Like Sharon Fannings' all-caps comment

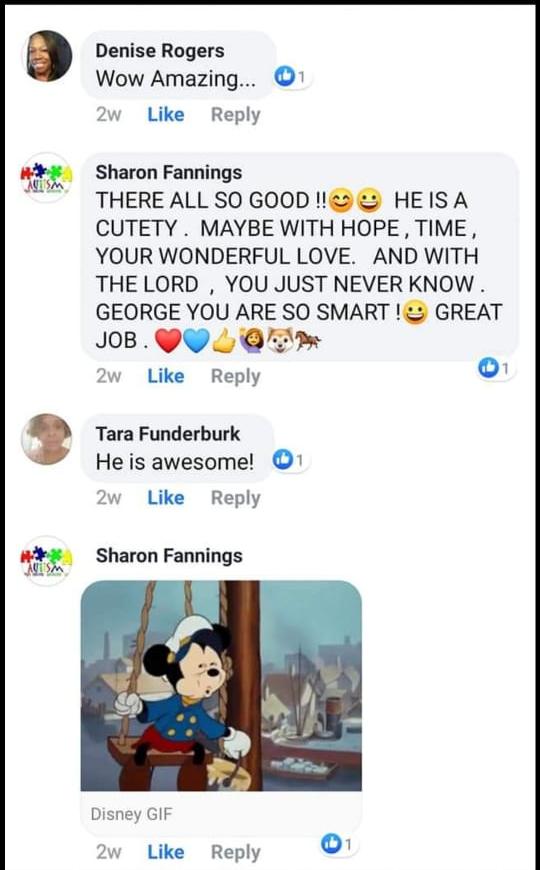pyautogui.click(x=165, y=376)
